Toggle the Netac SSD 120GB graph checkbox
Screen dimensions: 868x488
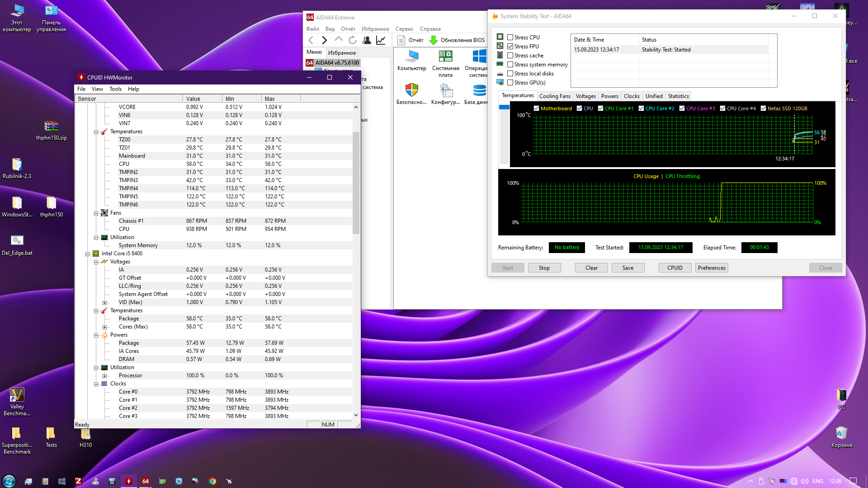pos(763,108)
